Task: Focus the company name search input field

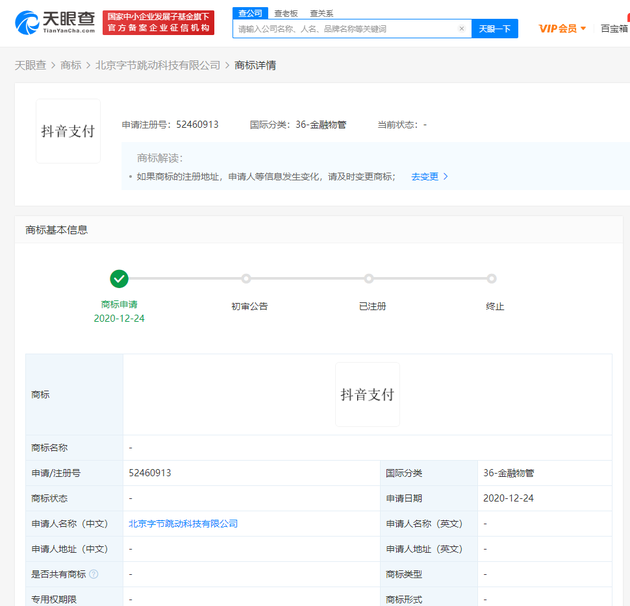Action: pos(346,29)
